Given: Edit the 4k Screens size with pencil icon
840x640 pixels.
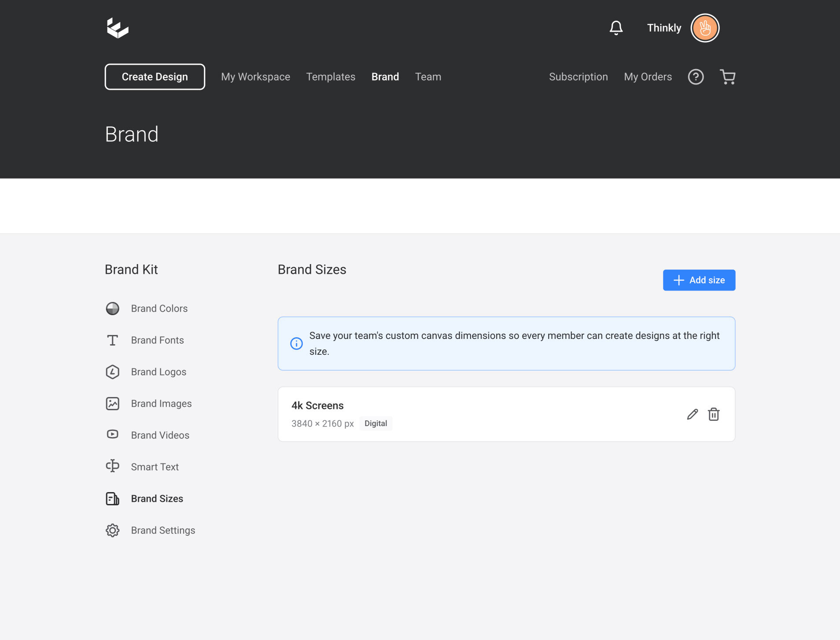Looking at the screenshot, I should pyautogui.click(x=692, y=414).
